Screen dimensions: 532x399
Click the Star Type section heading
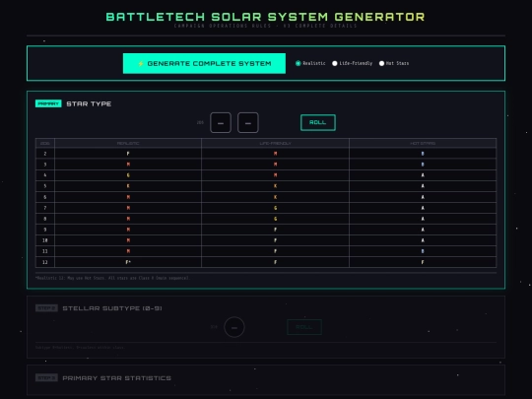click(x=89, y=103)
